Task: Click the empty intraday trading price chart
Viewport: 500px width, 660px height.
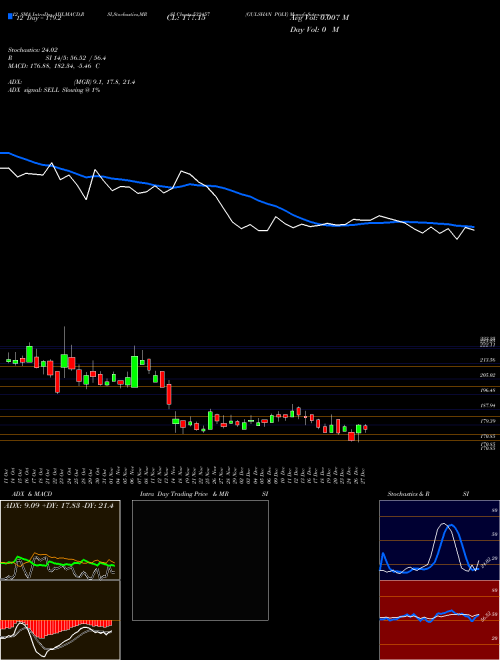Action: pyautogui.click(x=200, y=560)
